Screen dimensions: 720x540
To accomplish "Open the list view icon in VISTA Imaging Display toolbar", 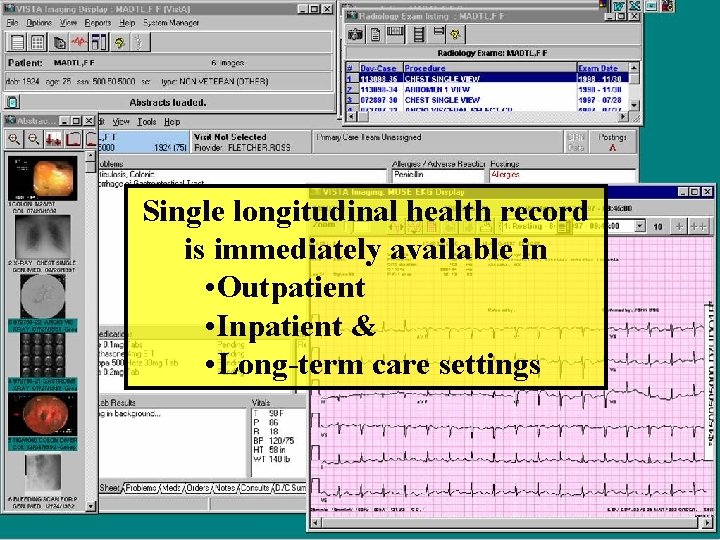I will tap(17, 43).
